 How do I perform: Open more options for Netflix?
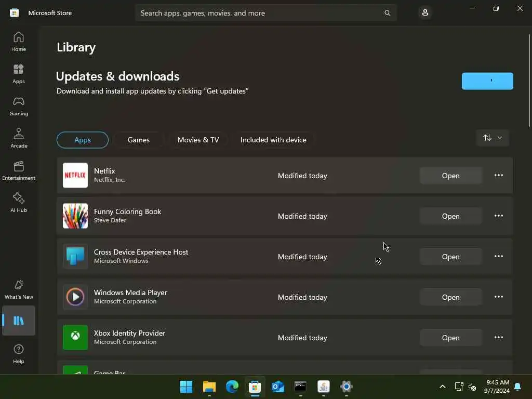pos(498,176)
